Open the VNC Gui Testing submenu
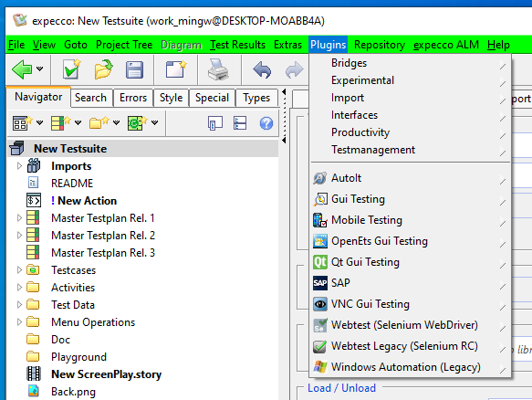532x400 pixels. click(x=410, y=304)
